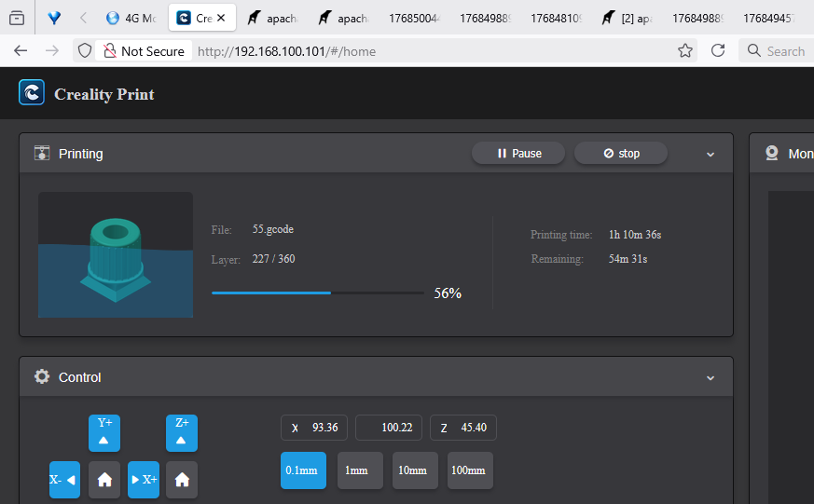Open the first apache browser tab

(272, 18)
